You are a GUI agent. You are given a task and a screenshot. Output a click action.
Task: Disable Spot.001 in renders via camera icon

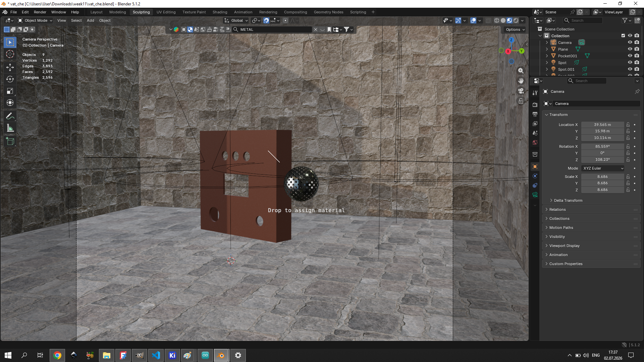coord(637,69)
